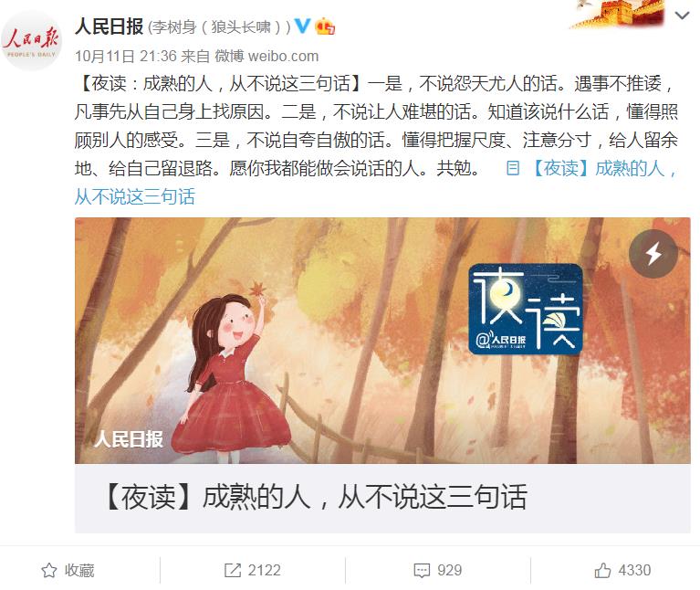Click the post timestamp 10月11日 21:36
The height and width of the screenshot is (590, 700).
tap(126, 57)
